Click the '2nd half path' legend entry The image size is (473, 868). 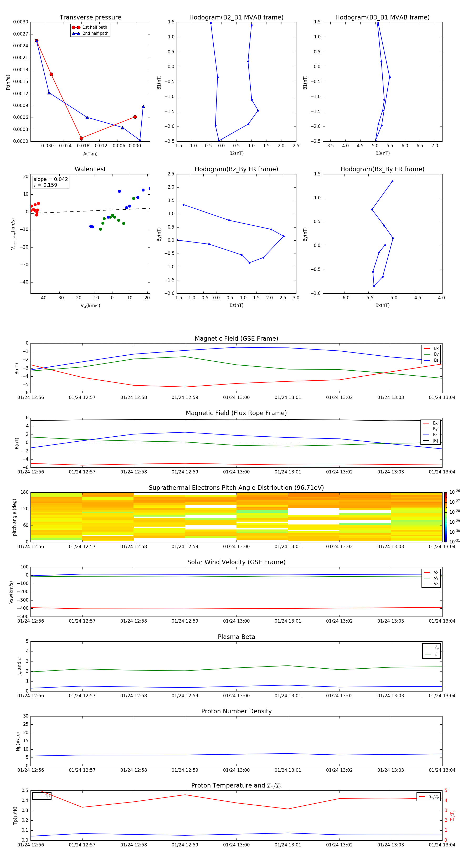pos(90,33)
